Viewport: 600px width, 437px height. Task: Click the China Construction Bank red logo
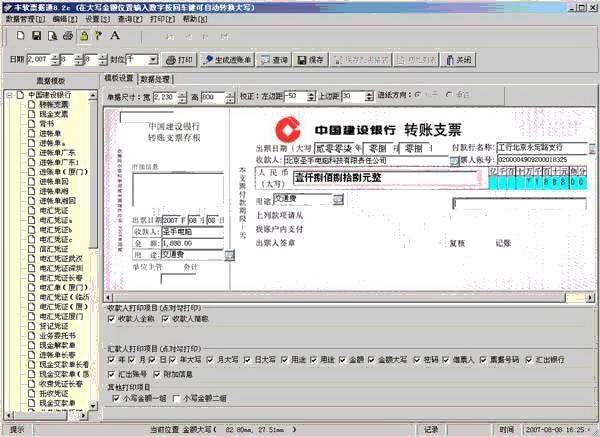[288, 130]
